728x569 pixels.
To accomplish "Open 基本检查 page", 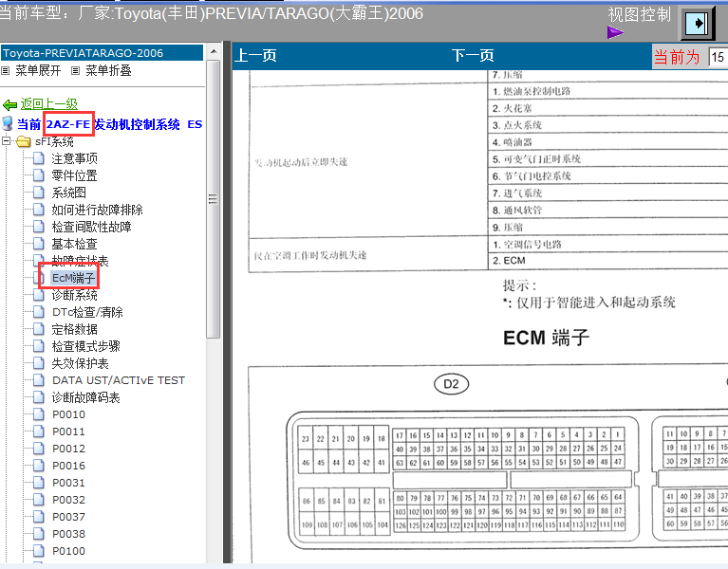I will [74, 244].
